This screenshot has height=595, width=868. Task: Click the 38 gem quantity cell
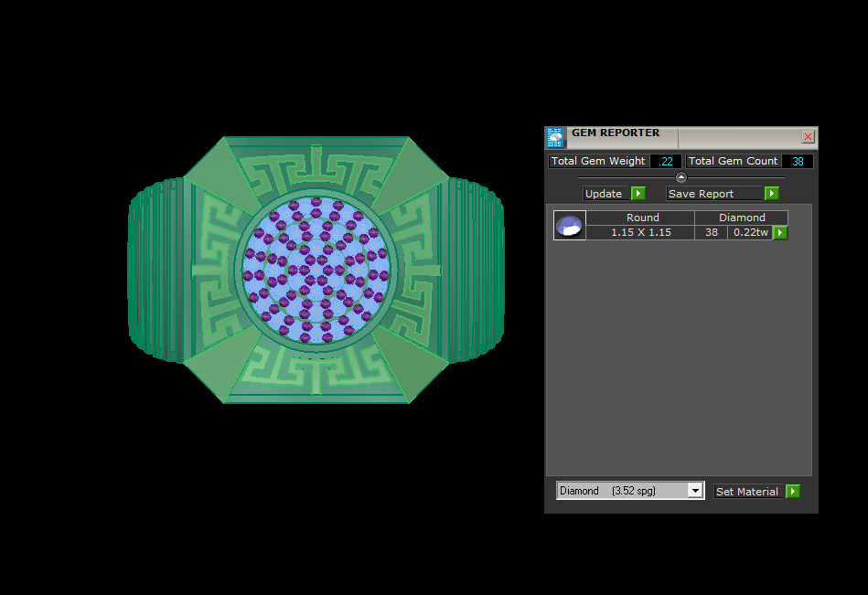pyautogui.click(x=712, y=232)
